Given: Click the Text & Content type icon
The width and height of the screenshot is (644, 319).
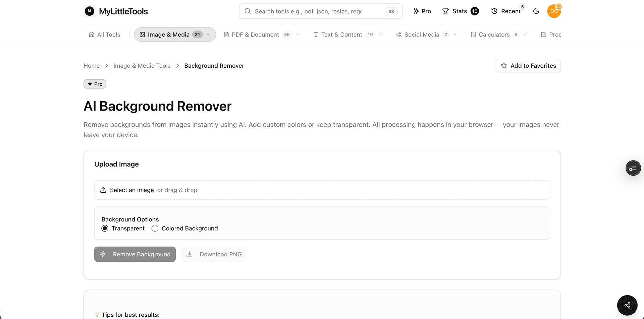Looking at the screenshot, I should (x=316, y=35).
